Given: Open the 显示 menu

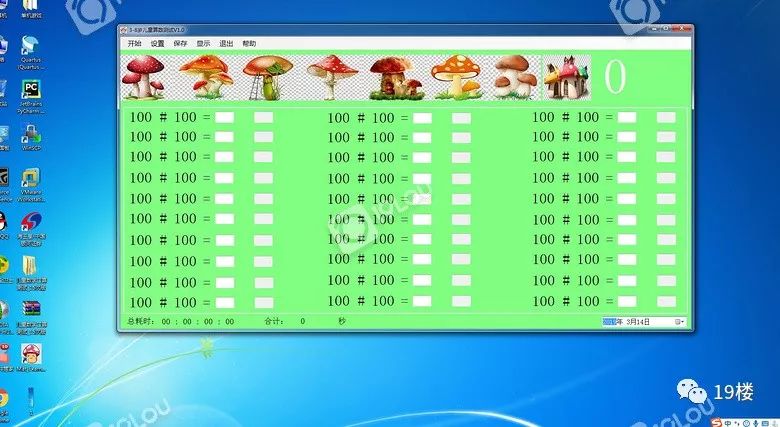Looking at the screenshot, I should 203,43.
